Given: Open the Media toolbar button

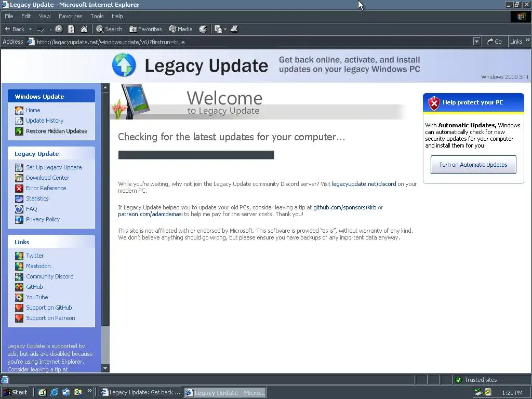Looking at the screenshot, I should coord(180,29).
